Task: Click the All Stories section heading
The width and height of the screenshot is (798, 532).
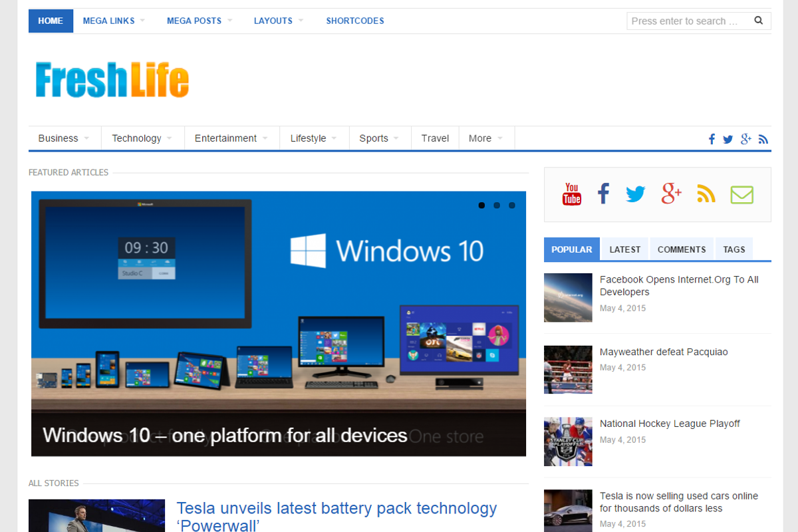Action: pyautogui.click(x=54, y=483)
